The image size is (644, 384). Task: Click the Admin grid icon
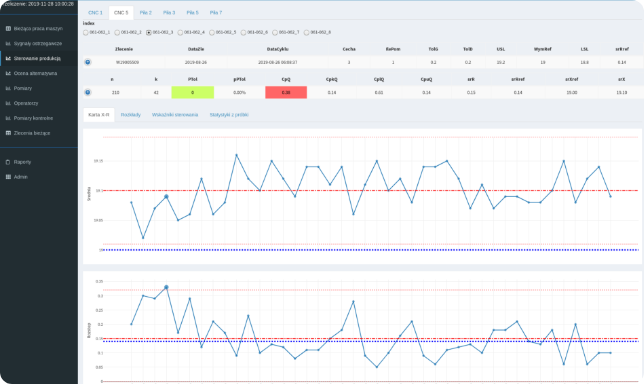[x=8, y=177]
